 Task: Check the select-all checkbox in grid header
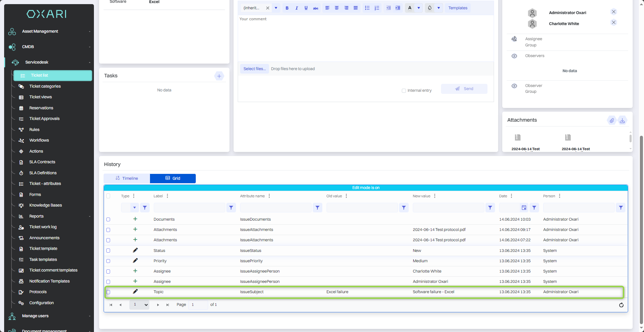[x=108, y=196]
